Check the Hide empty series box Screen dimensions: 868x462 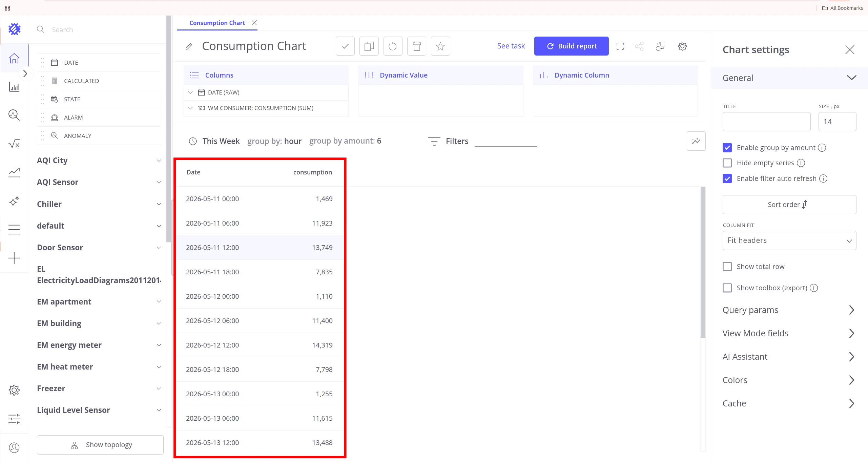727,163
